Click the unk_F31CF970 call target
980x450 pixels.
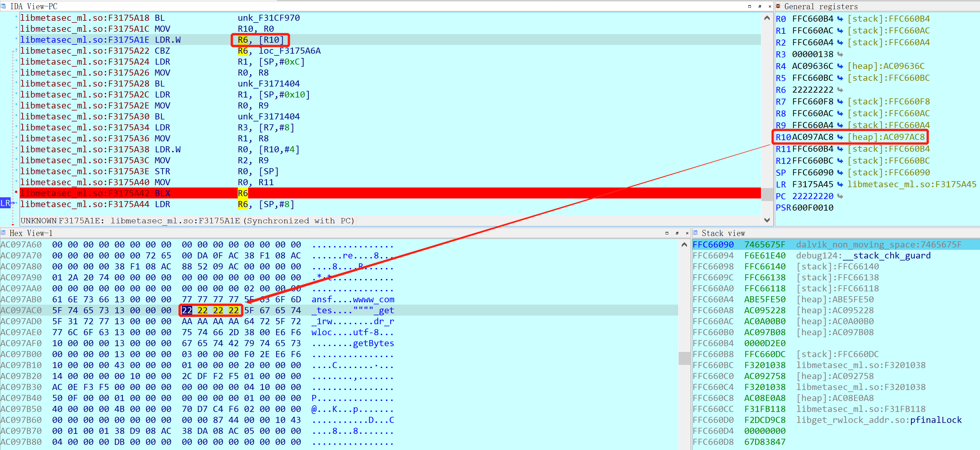pyautogui.click(x=269, y=18)
